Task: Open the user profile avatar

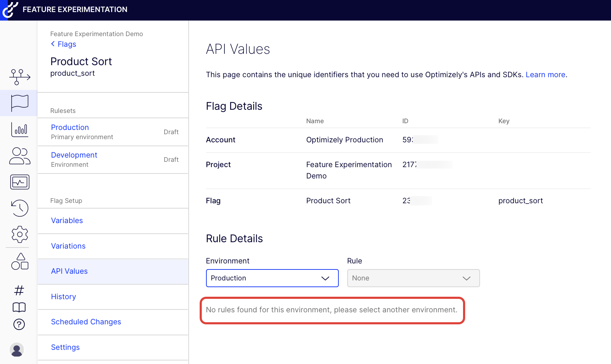Action: (17, 350)
